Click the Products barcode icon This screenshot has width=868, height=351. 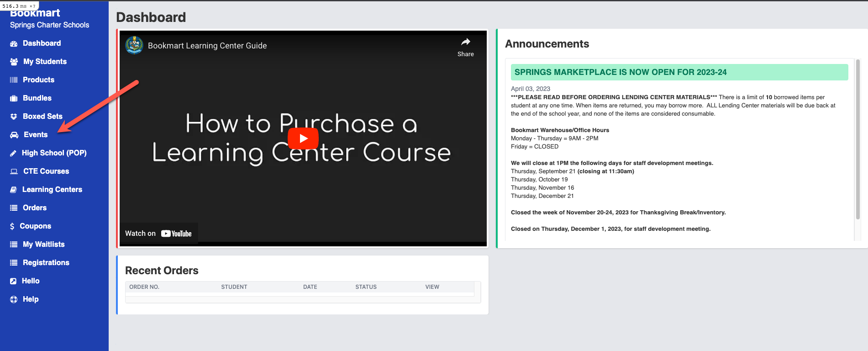(14, 80)
